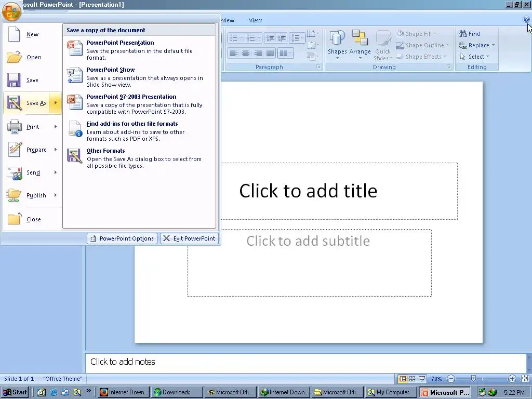Open Other Formats Save As dialog

click(139, 158)
